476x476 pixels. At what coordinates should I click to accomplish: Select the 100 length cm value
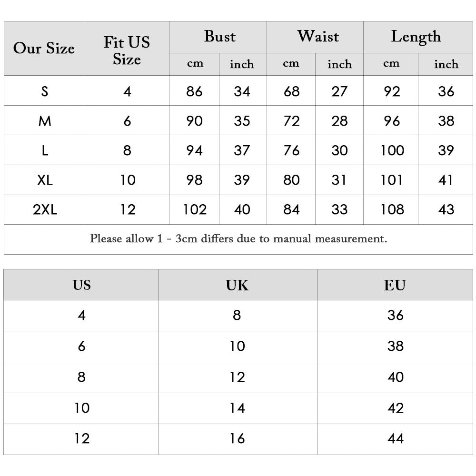pyautogui.click(x=392, y=150)
